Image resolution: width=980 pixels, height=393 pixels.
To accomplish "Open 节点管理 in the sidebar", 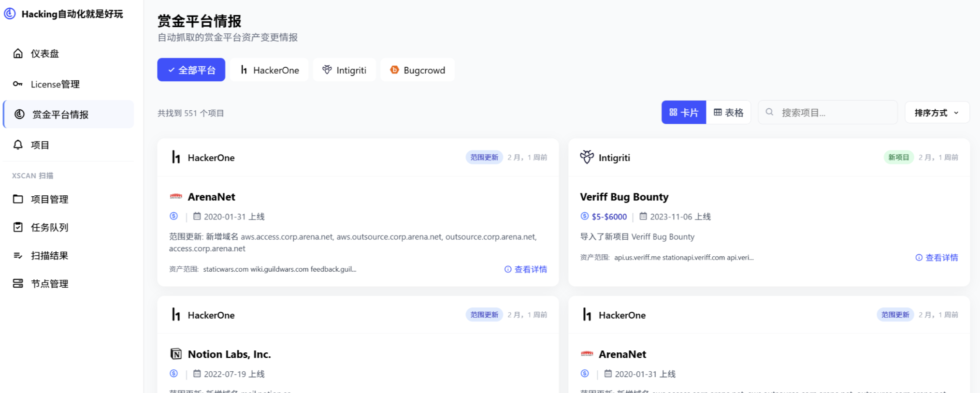I will click(68, 284).
